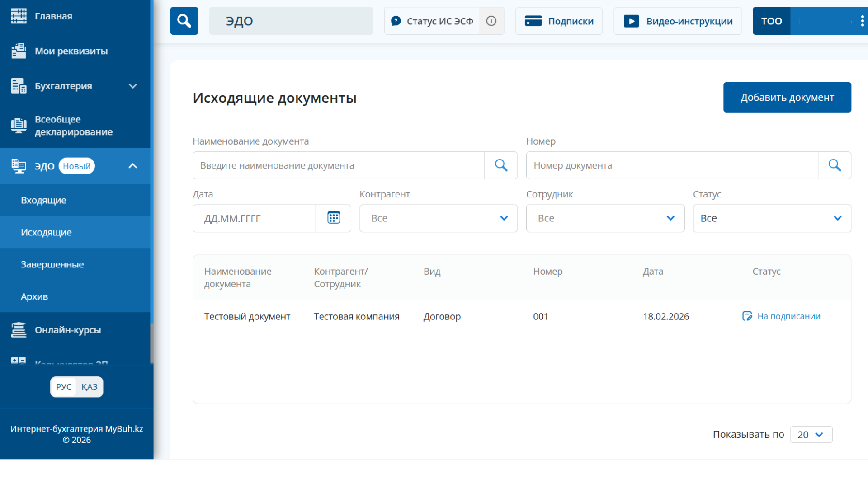The height and width of the screenshot is (488, 868).
Task: Click magnifier next to document name field
Action: click(x=501, y=165)
